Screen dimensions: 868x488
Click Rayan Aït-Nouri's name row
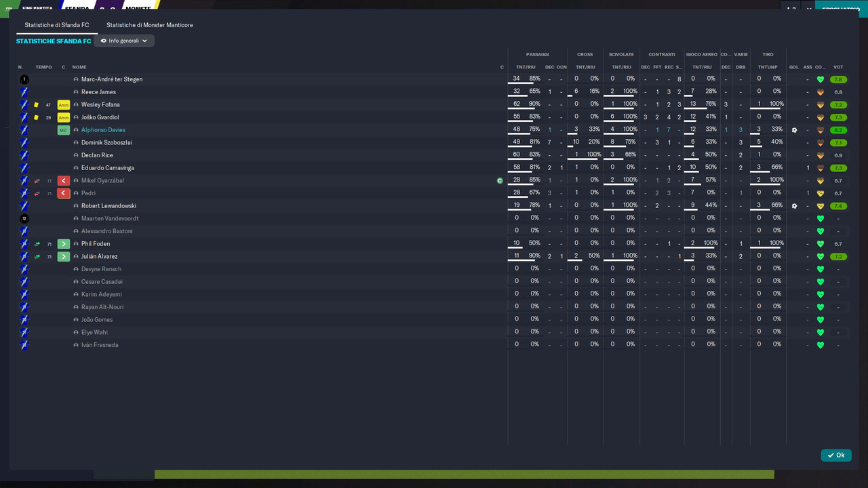104,307
